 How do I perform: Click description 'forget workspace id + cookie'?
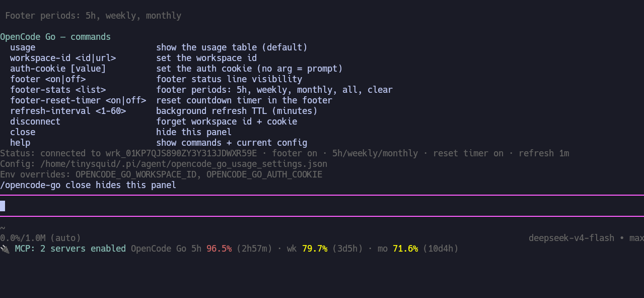point(227,122)
